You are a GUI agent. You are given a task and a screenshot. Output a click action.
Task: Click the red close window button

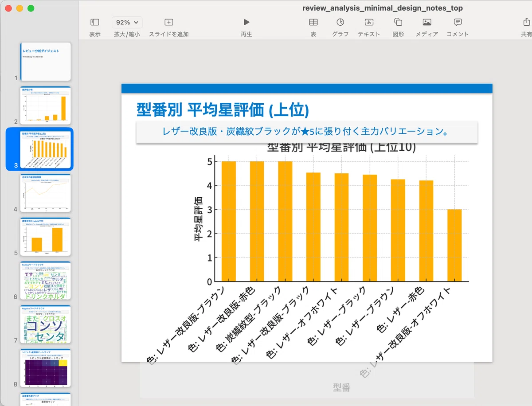[x=8, y=8]
